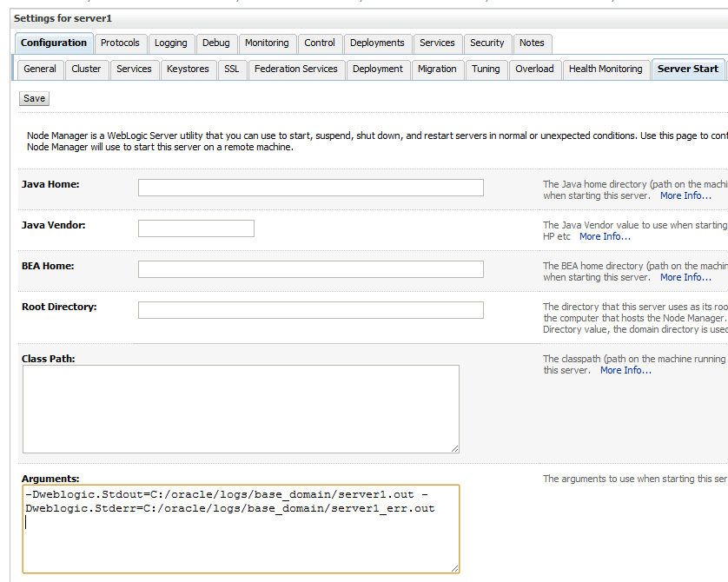Click More Info next to Java Home
728x582 pixels.
pyautogui.click(x=685, y=195)
